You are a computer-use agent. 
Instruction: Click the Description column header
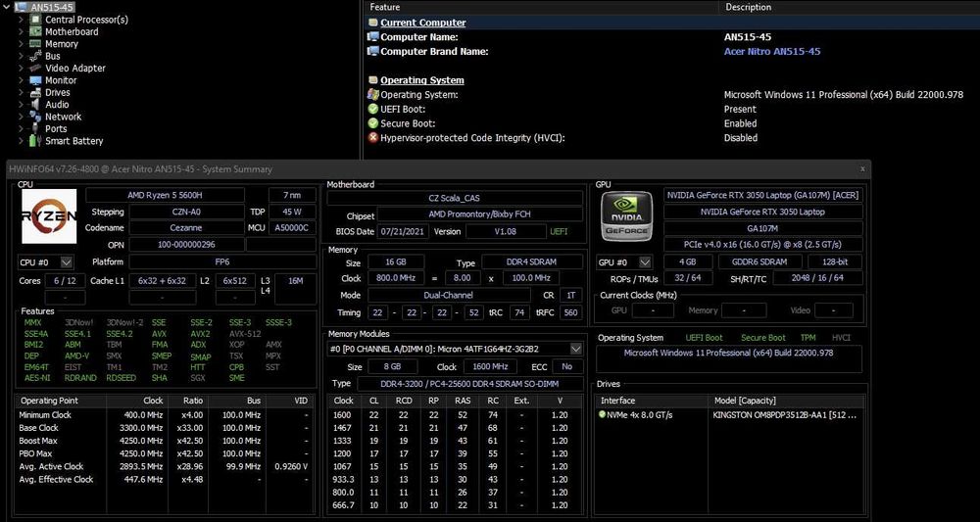tap(749, 7)
